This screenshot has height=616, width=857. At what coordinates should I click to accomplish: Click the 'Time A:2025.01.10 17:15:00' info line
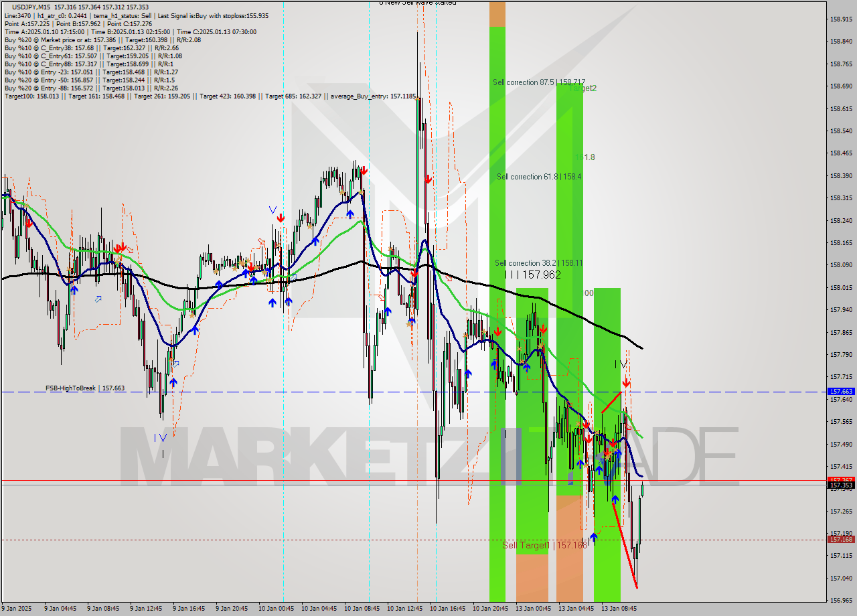pyautogui.click(x=130, y=31)
